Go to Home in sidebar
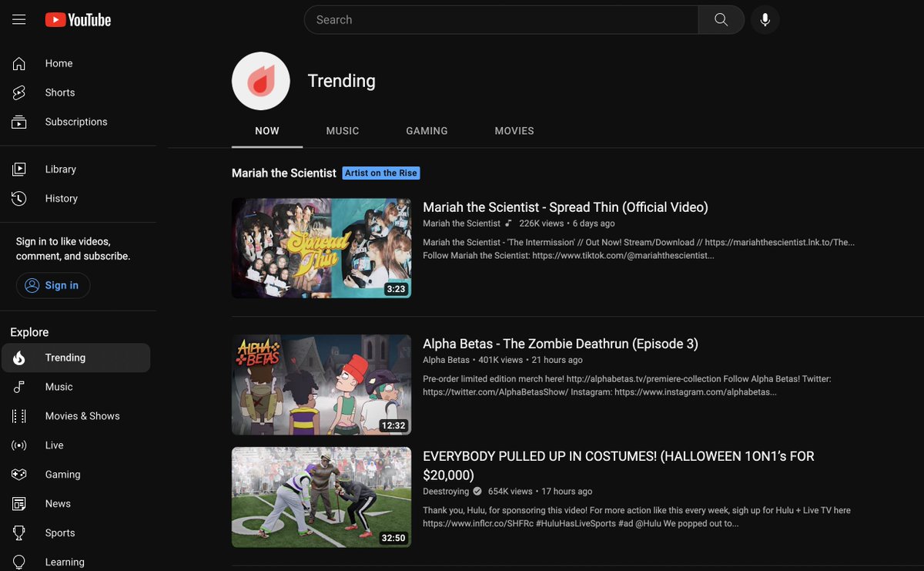 [x=76, y=63]
